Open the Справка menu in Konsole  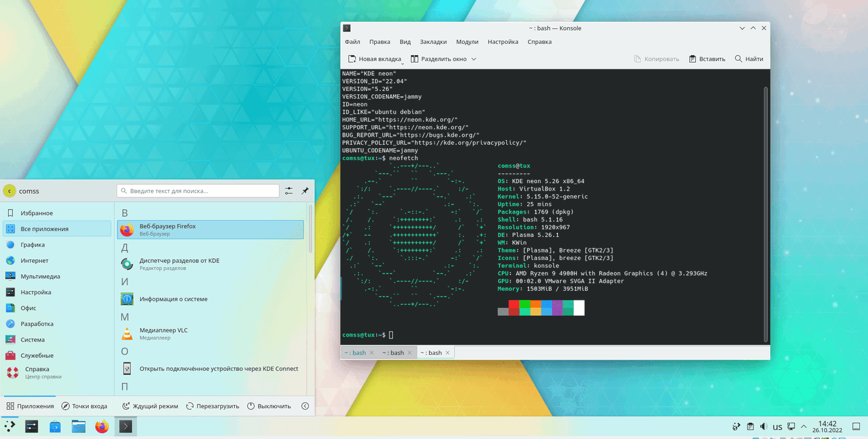539,42
